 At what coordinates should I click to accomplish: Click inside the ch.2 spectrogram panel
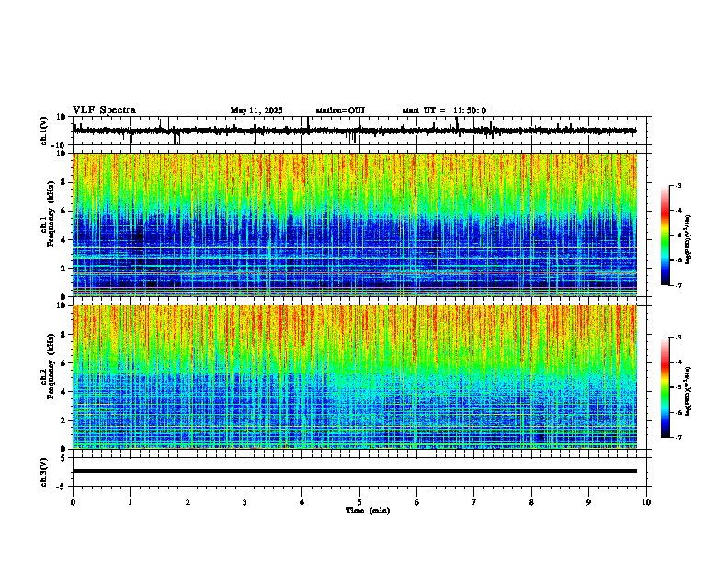[355, 377]
